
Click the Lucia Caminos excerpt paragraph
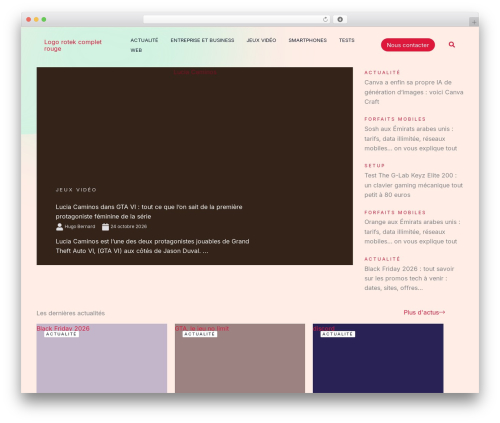pos(152,246)
